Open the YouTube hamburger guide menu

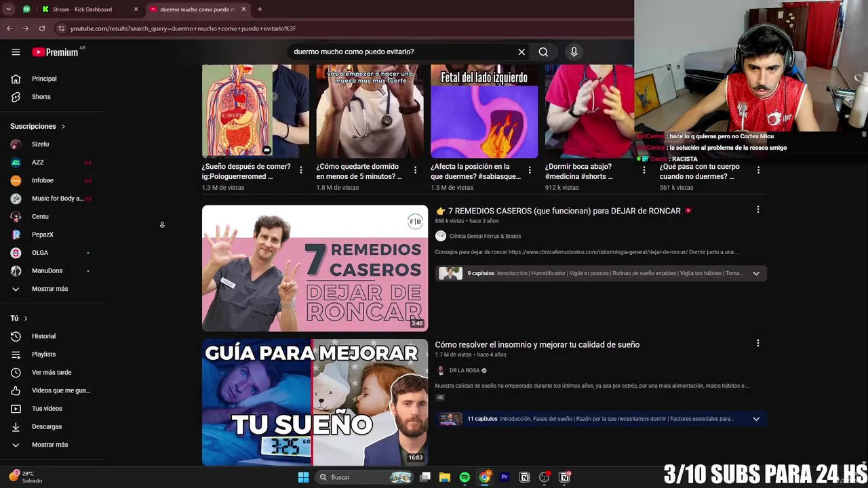tap(16, 52)
